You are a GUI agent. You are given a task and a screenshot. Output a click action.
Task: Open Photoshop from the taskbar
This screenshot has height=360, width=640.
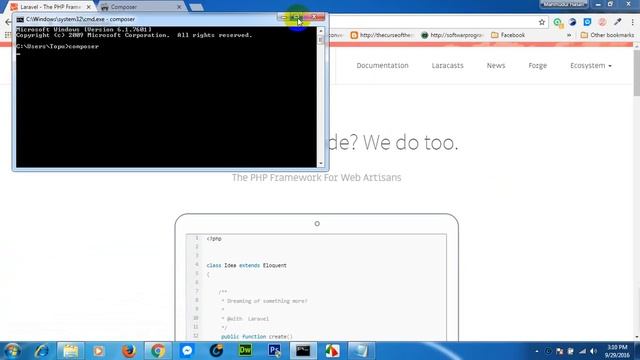[275, 351]
